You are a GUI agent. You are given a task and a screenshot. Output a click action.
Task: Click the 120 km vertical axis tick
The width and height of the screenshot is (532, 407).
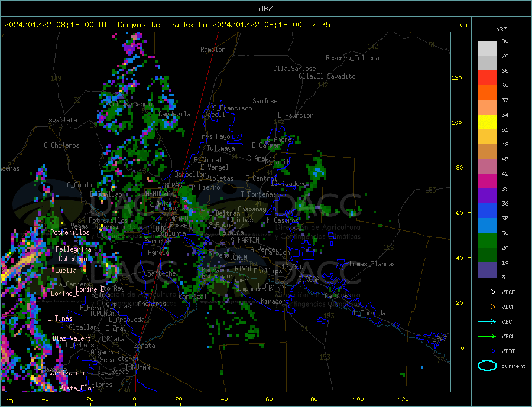coord(457,77)
